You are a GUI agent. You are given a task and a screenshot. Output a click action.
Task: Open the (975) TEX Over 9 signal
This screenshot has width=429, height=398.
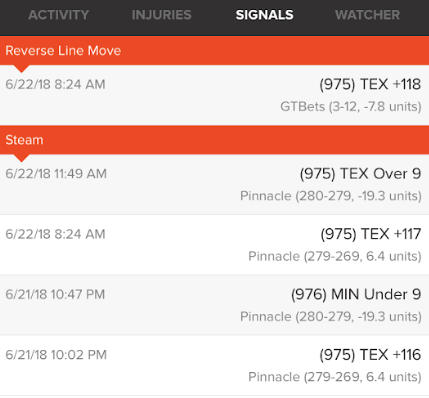coord(214,185)
